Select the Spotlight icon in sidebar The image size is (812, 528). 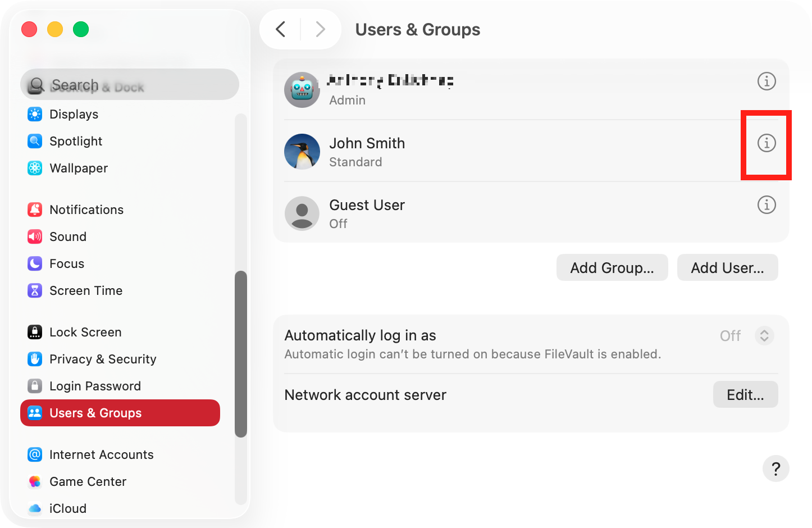coord(35,141)
